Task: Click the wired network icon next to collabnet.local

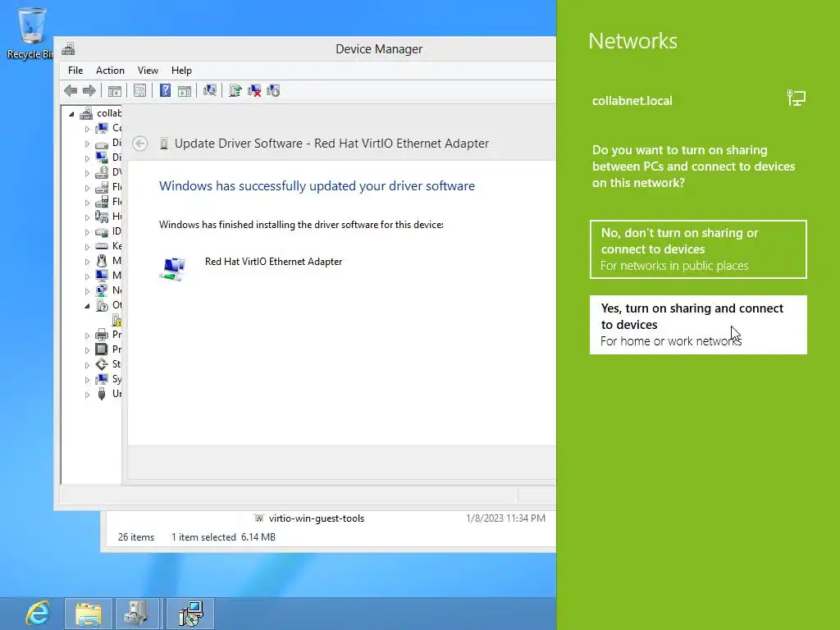Action: [x=796, y=98]
